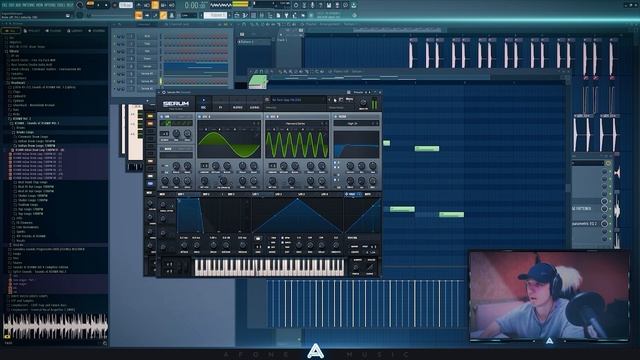Open the snap Line dropdown

[x=189, y=15]
